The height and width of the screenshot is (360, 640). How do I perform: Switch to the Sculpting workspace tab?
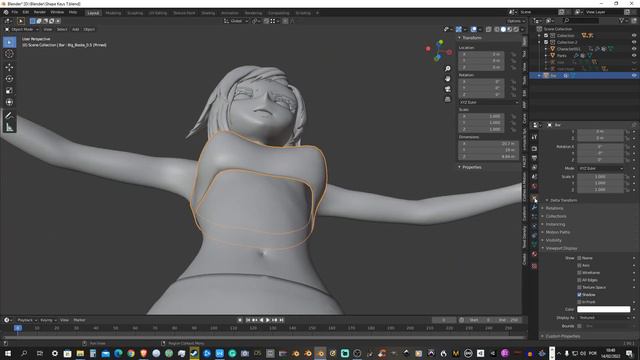[x=135, y=13]
